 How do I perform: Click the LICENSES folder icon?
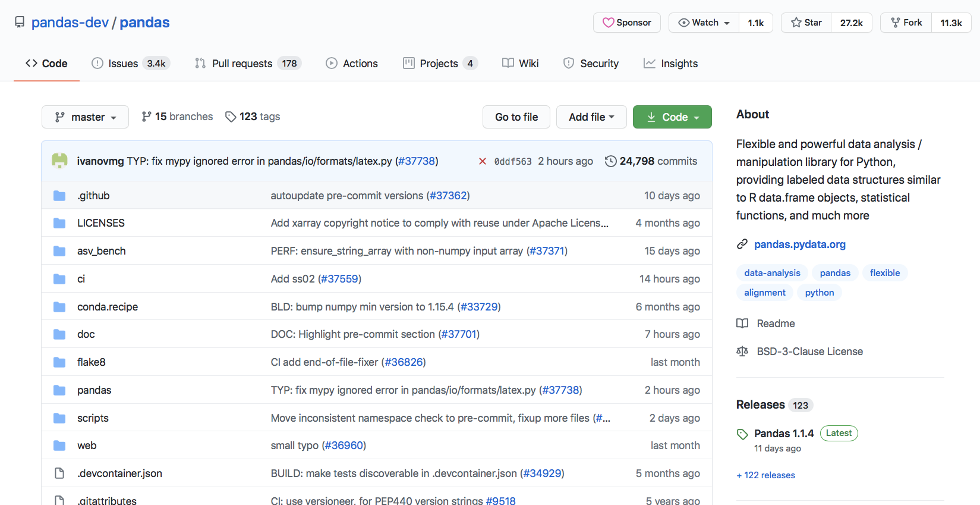pos(59,223)
